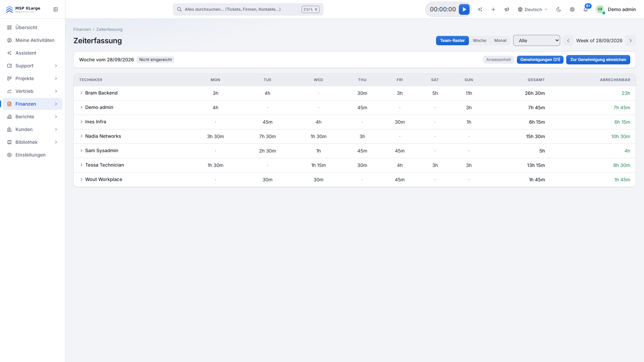
Task: Switch to the Woche view
Action: [x=479, y=41]
